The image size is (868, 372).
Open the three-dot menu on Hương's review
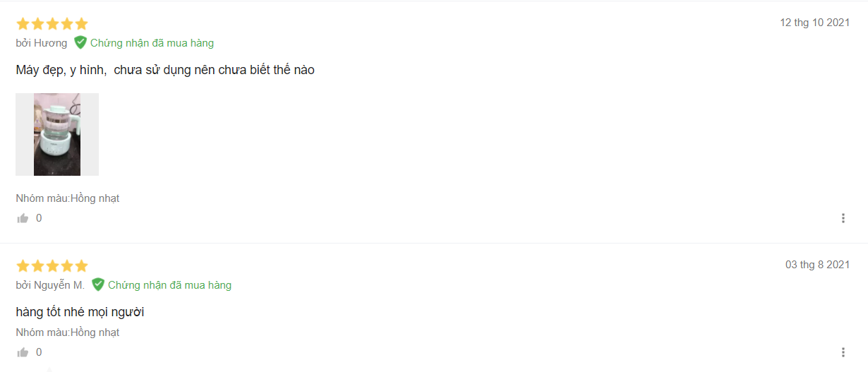click(x=843, y=218)
